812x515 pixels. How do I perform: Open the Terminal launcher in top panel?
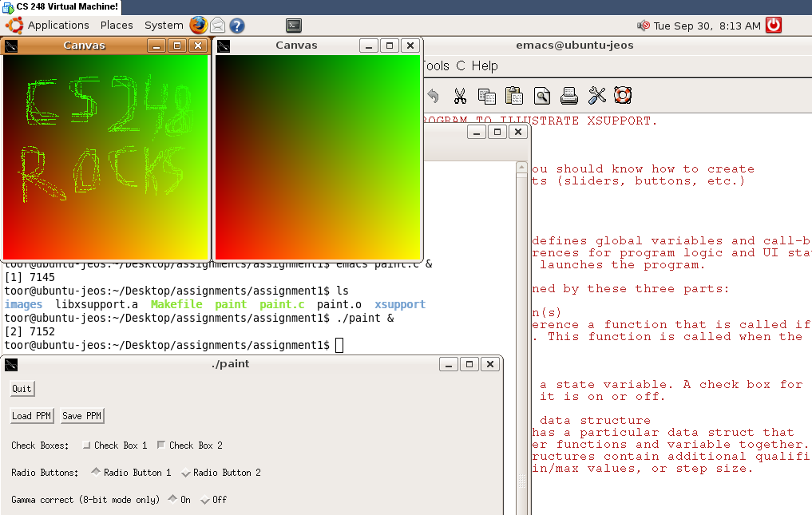click(294, 25)
